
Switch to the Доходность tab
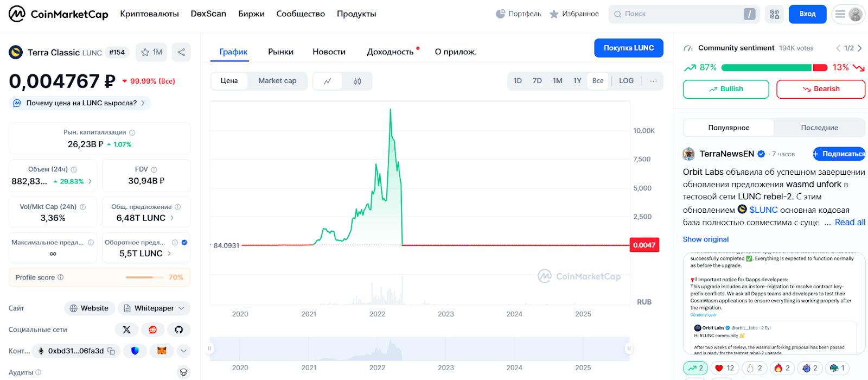pyautogui.click(x=390, y=52)
